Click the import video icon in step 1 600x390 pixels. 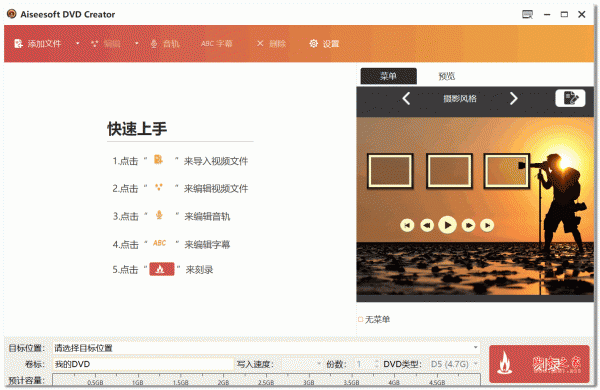(158, 159)
